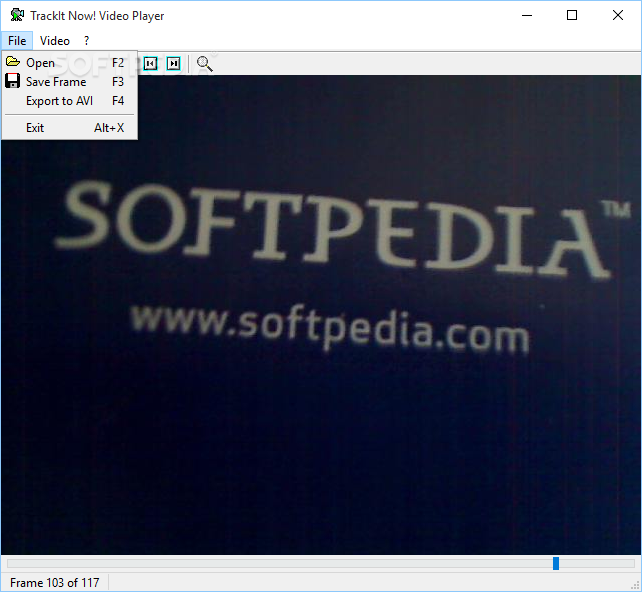642x592 pixels.
Task: Maximize the Video Player window
Action: 572,16
